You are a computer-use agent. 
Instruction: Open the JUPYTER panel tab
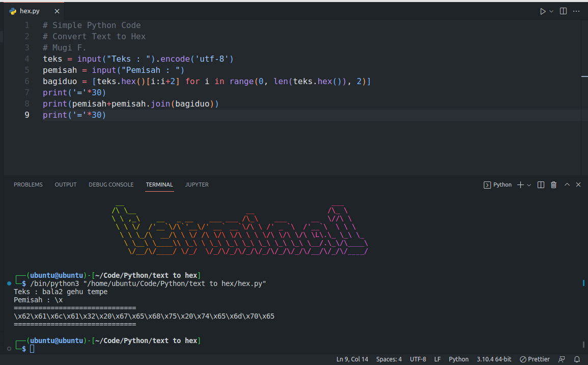click(197, 185)
